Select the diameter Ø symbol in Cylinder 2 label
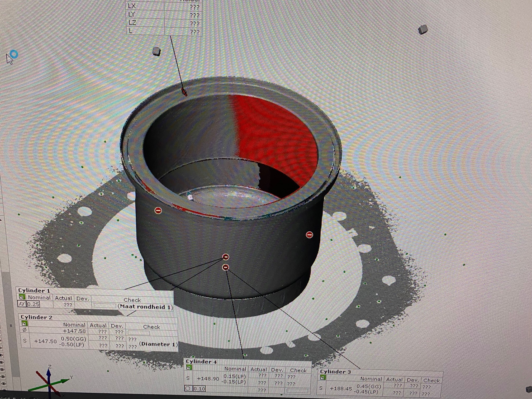532x399 pixels. [x=25, y=330]
